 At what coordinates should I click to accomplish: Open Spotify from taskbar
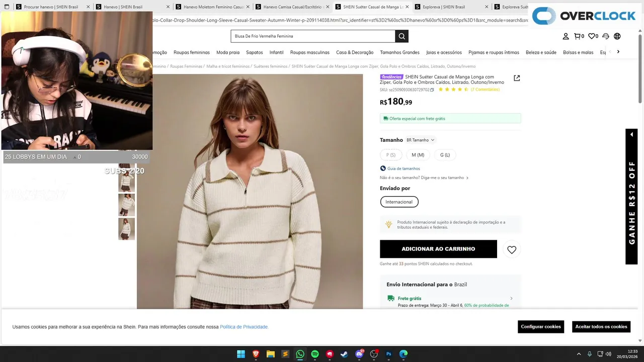315,354
